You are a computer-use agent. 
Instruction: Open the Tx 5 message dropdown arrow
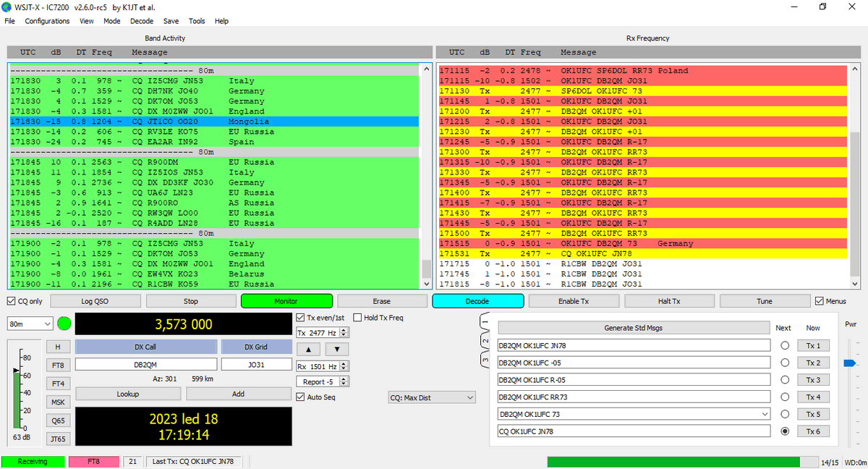click(765, 414)
